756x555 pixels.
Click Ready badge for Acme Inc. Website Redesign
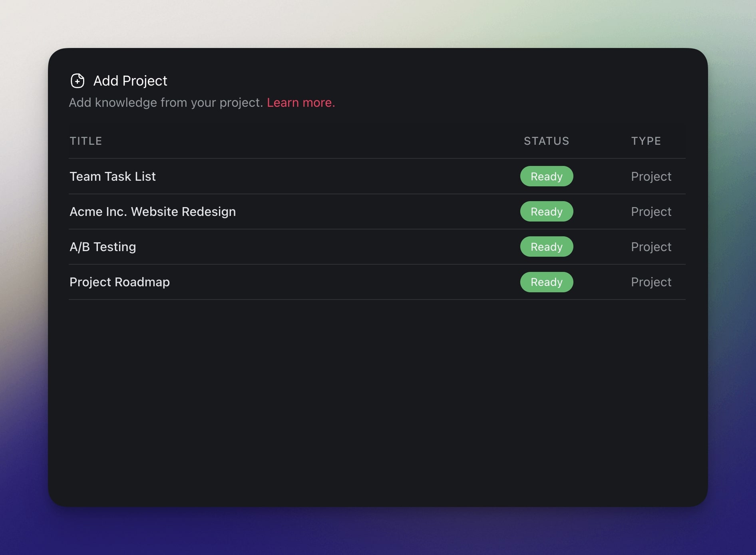point(546,212)
